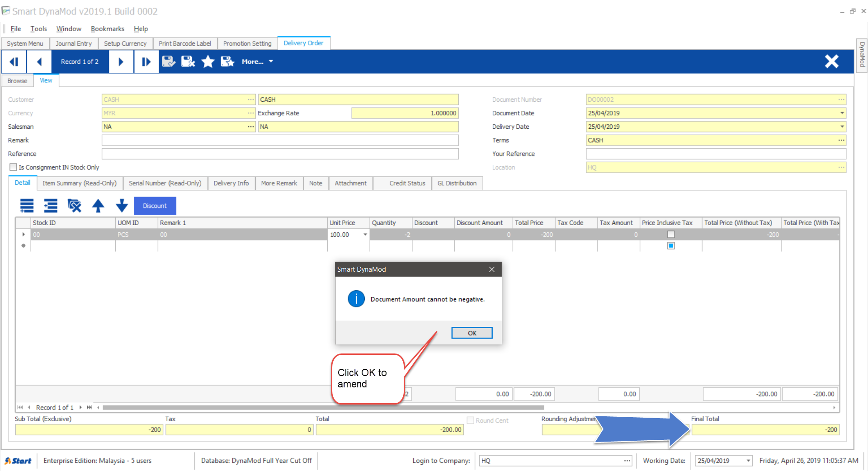The image size is (868, 471).
Task: Click the save and send icon
Action: (227, 61)
